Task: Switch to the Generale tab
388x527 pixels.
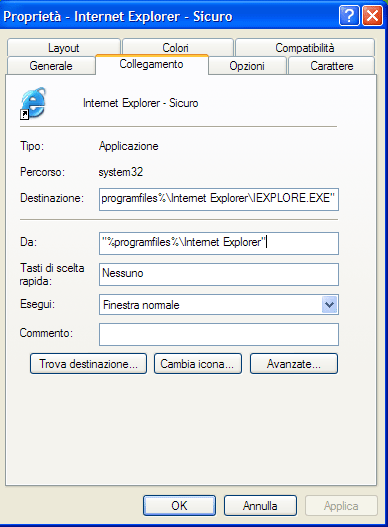Action: [x=51, y=66]
